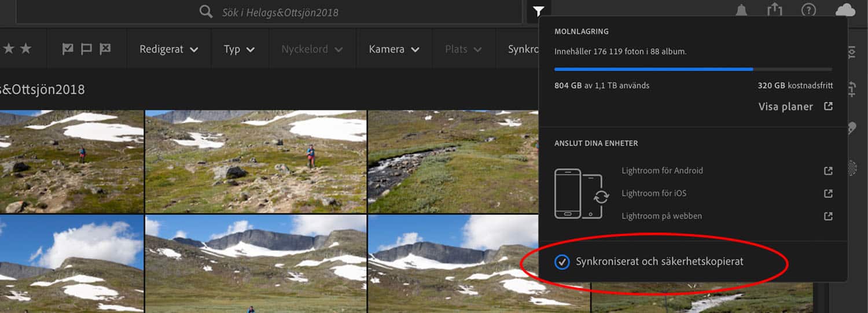Open the Typ filter dropdown
The width and height of the screenshot is (868, 313).
point(239,49)
